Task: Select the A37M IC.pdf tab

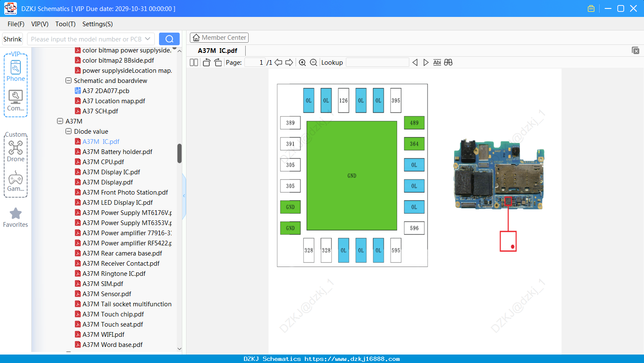Action: [217, 51]
